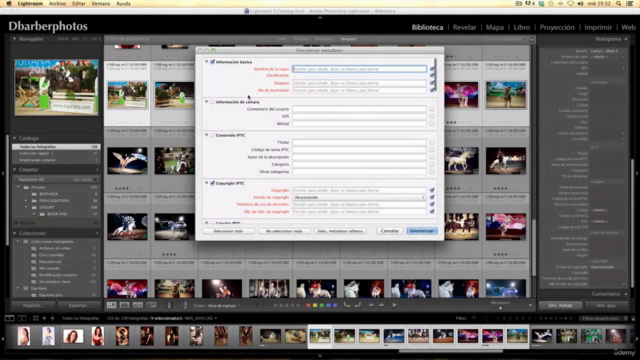Click No seleccionar nada button
This screenshot has height=360, width=640.
(284, 231)
